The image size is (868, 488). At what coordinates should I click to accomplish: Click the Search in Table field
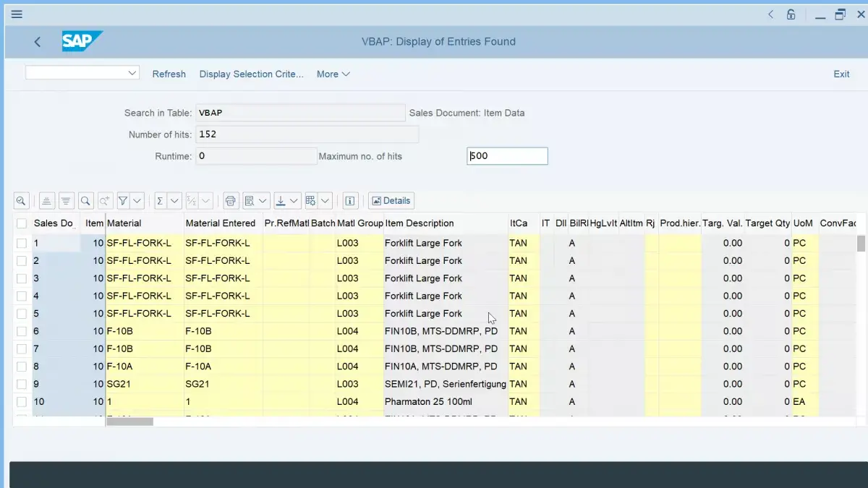pyautogui.click(x=300, y=113)
